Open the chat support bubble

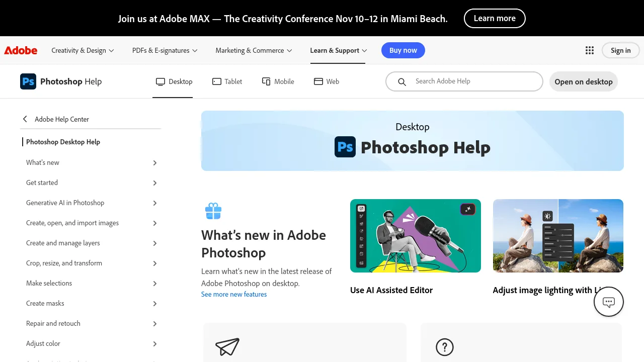tap(609, 302)
